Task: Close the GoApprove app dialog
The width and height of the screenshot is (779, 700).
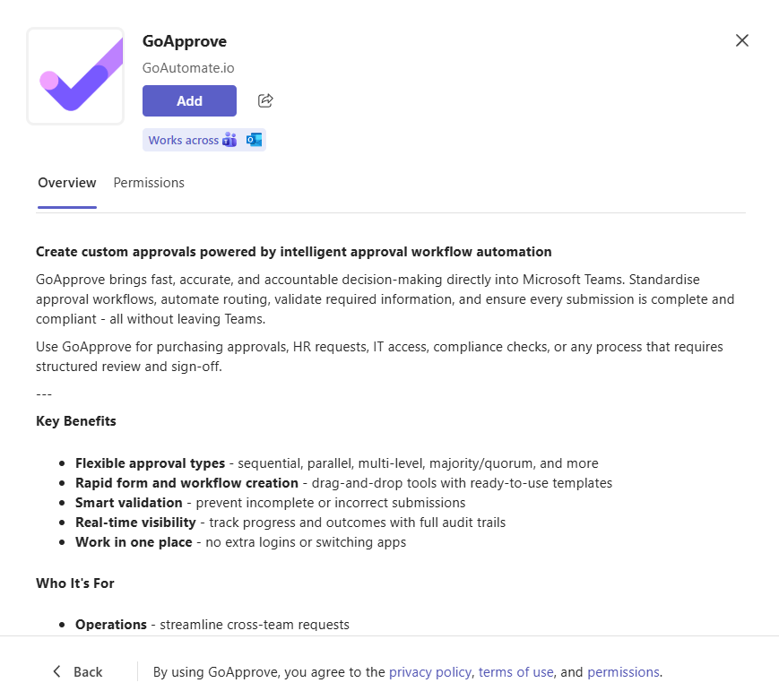Action: 741,40
